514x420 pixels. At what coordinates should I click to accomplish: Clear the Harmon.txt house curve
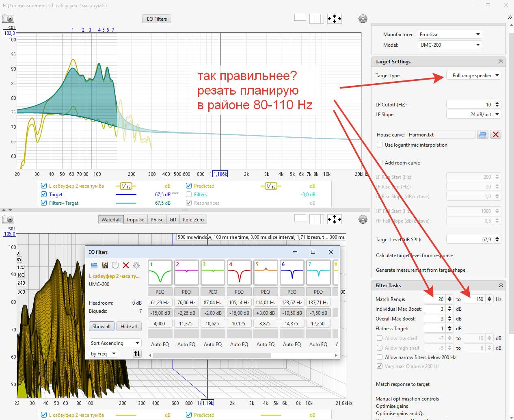click(496, 135)
